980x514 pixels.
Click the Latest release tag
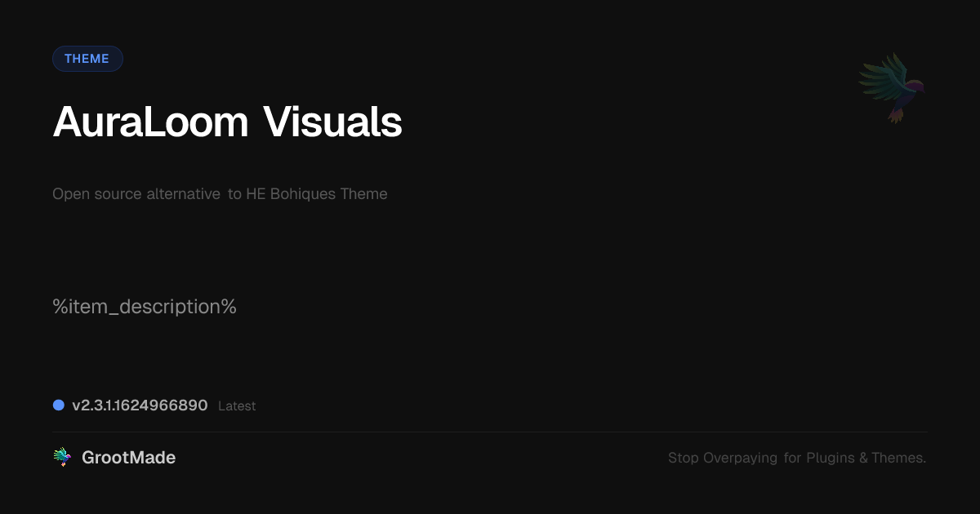click(237, 406)
